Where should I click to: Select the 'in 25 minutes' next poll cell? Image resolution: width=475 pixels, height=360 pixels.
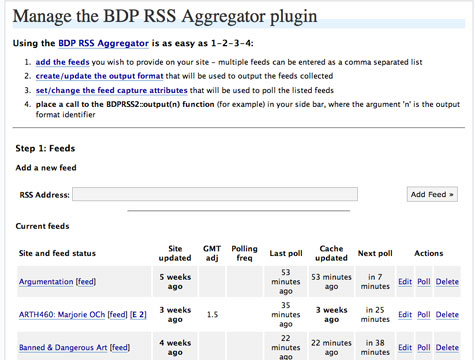point(375,315)
